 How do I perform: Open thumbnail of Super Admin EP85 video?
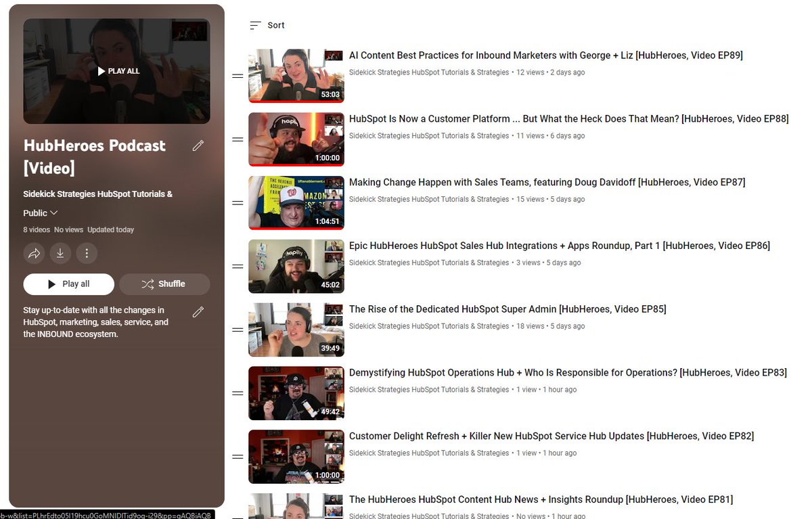coord(296,330)
